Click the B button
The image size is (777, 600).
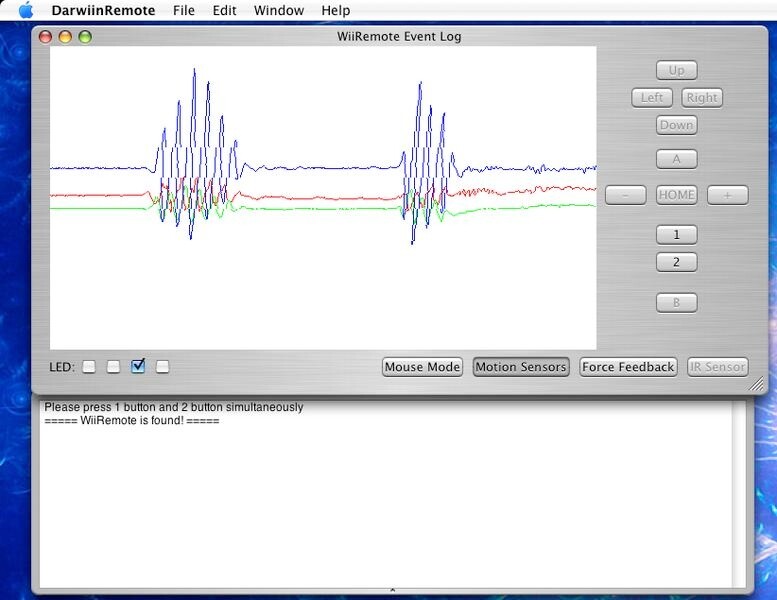676,303
